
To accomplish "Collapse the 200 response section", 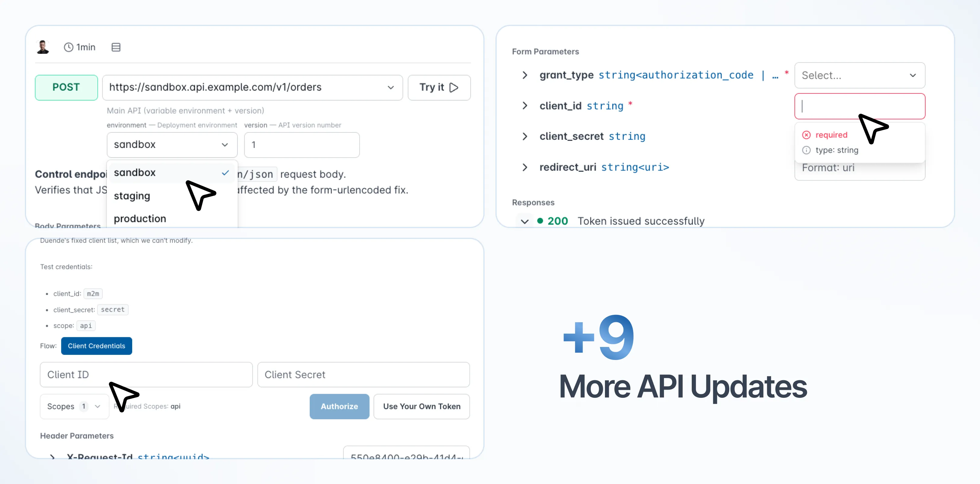I will click(x=525, y=221).
